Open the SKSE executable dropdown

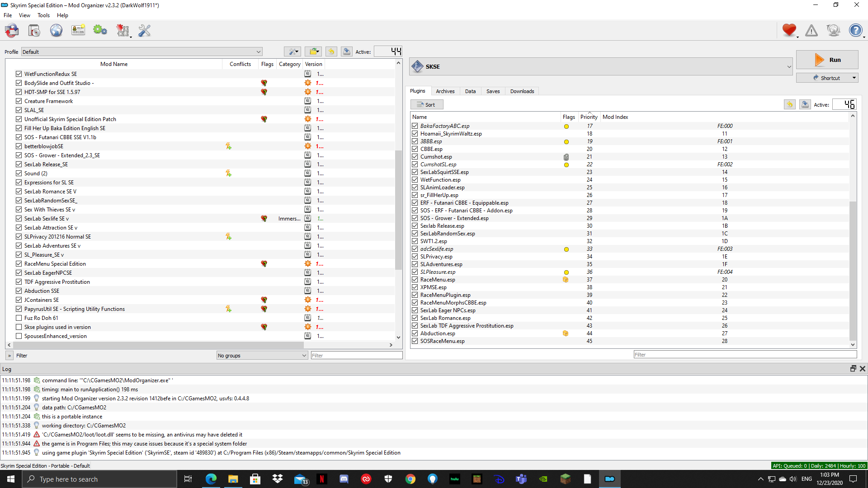point(601,66)
